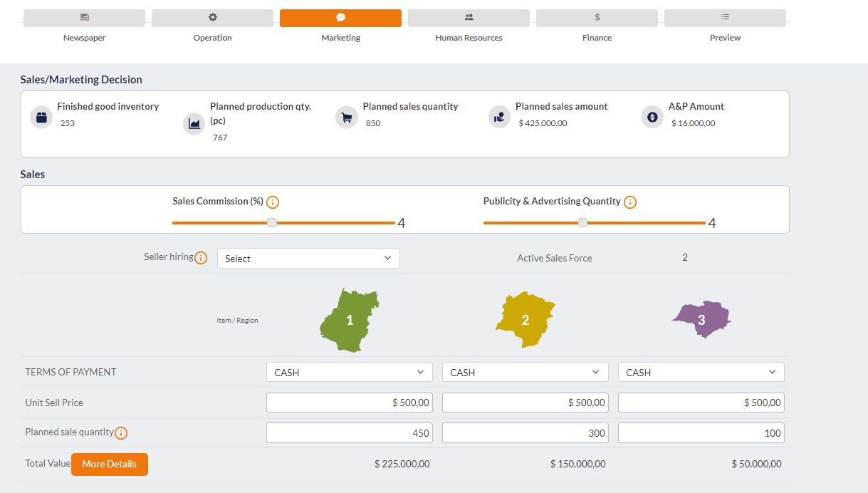Click the Finished good inventory box icon
This screenshot has width=868, height=493.
coord(41,117)
